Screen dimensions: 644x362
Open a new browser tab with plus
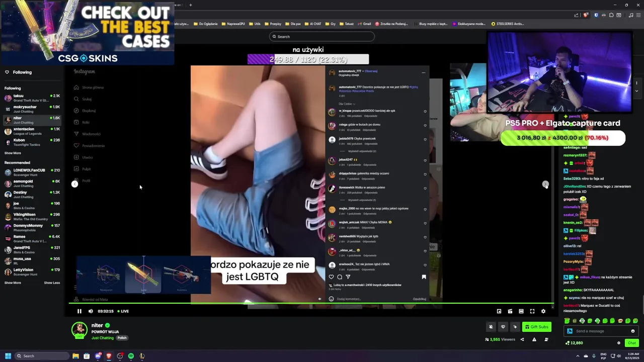(x=191, y=5)
